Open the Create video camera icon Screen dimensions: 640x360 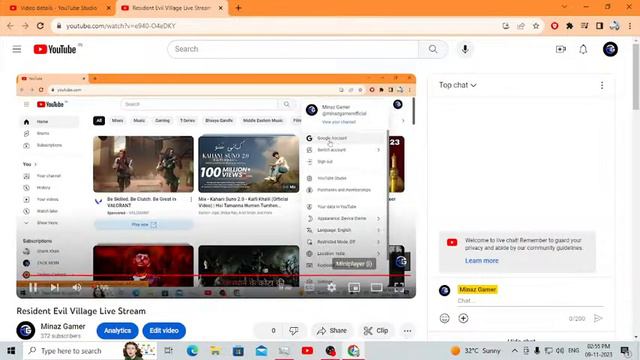coord(561,49)
